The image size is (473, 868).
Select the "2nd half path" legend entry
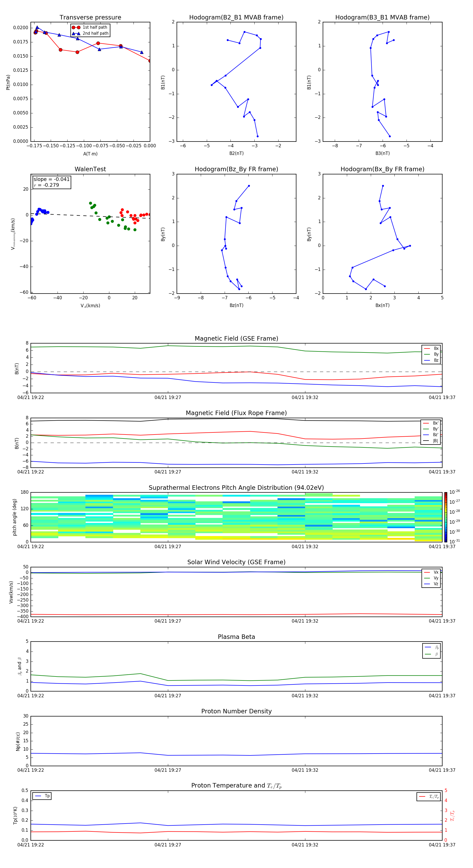click(x=90, y=33)
